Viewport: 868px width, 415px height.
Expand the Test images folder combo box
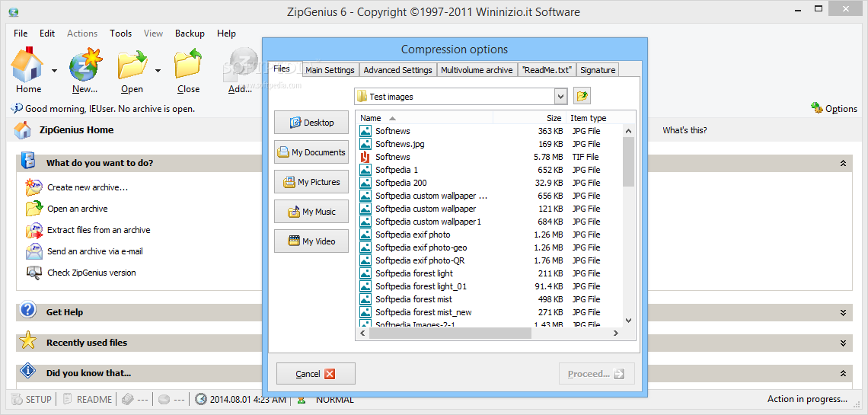point(560,96)
